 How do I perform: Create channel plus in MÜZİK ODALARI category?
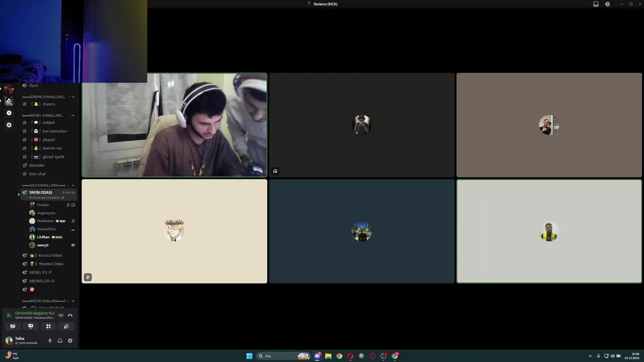tap(73, 301)
